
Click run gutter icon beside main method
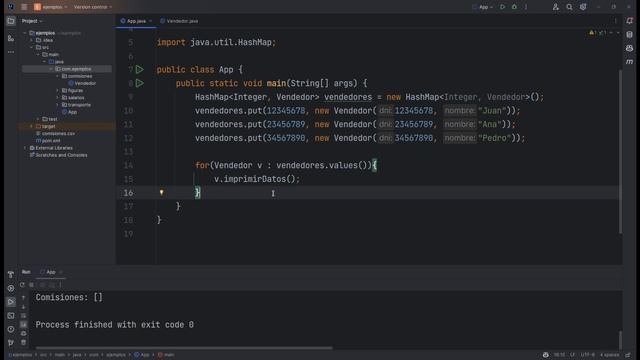[x=140, y=83]
